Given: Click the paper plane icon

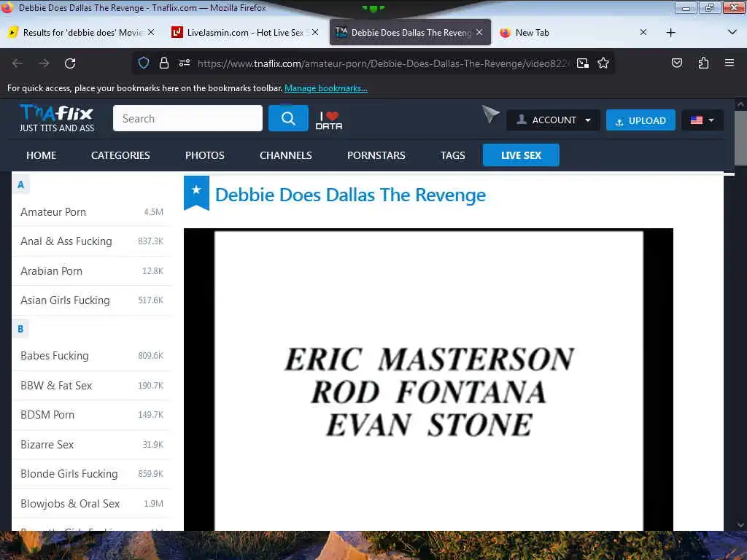Looking at the screenshot, I should (x=490, y=113).
